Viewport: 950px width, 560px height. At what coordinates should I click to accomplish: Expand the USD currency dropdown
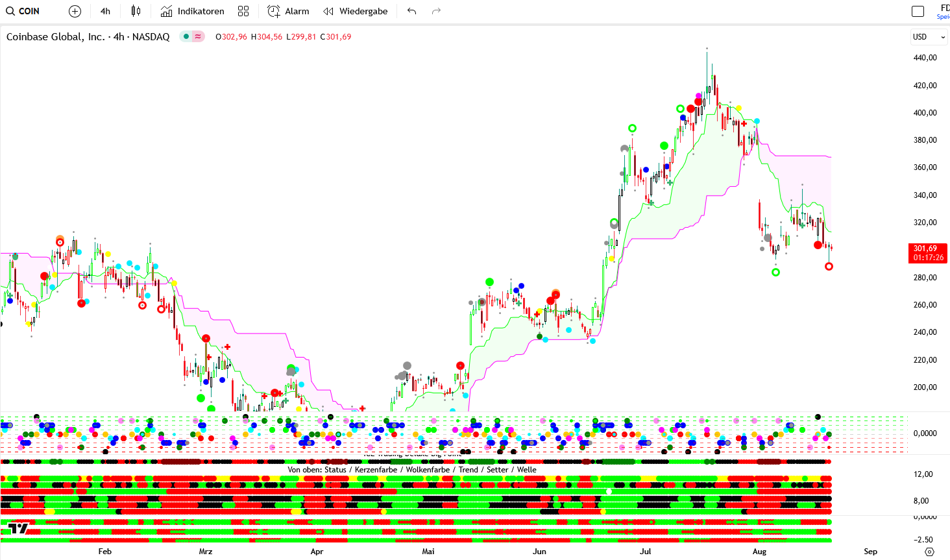pyautogui.click(x=929, y=37)
